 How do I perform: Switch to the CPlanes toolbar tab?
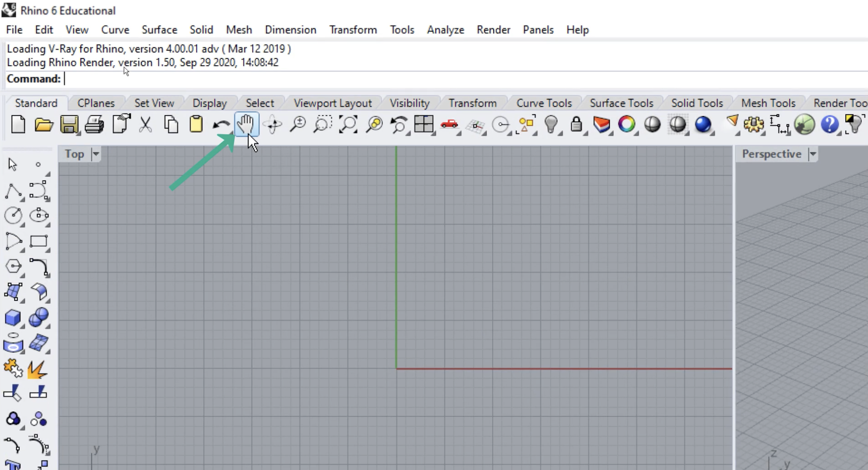(x=96, y=103)
